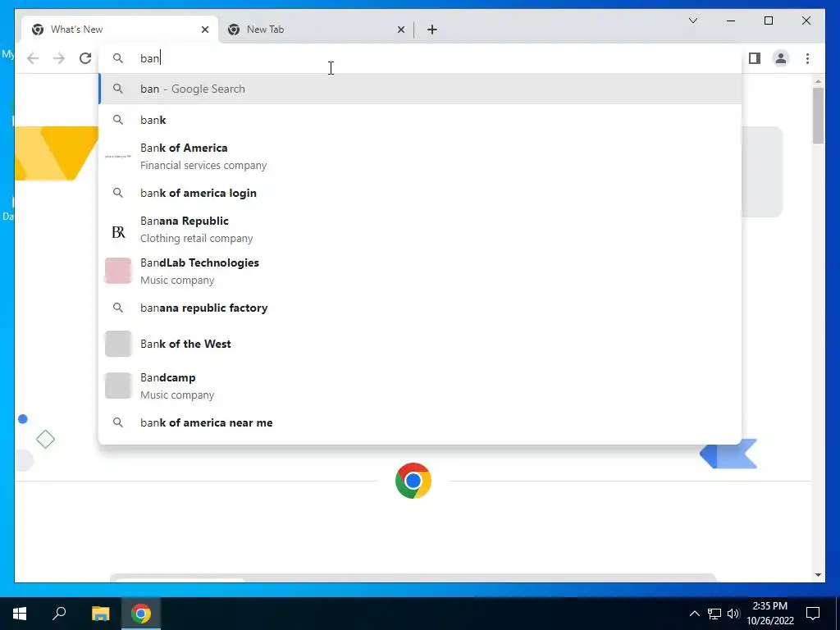This screenshot has width=840, height=630.
Task: Expand the tab search chevron
Action: click(x=692, y=21)
